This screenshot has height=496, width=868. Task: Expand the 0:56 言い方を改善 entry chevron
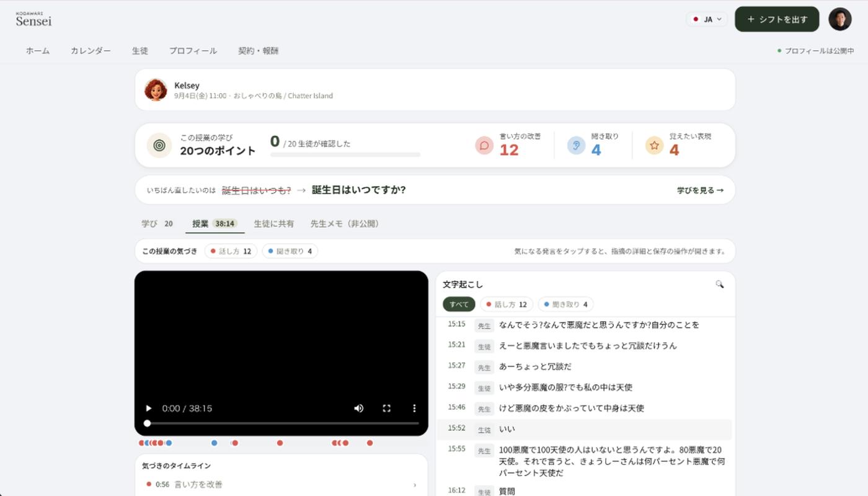[415, 485]
